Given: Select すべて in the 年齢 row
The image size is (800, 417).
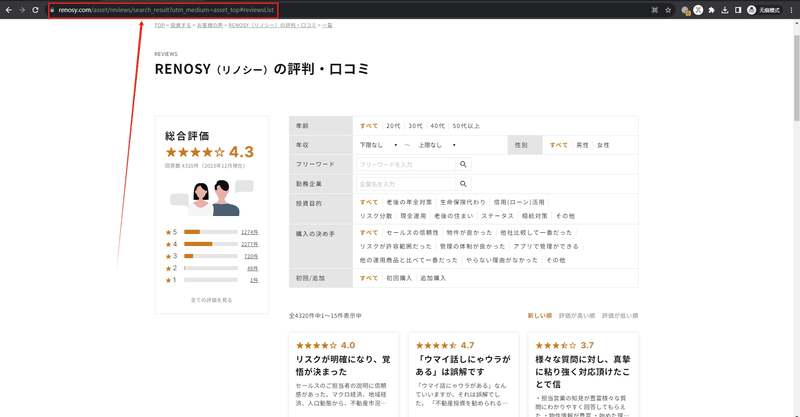Looking at the screenshot, I should [x=369, y=126].
